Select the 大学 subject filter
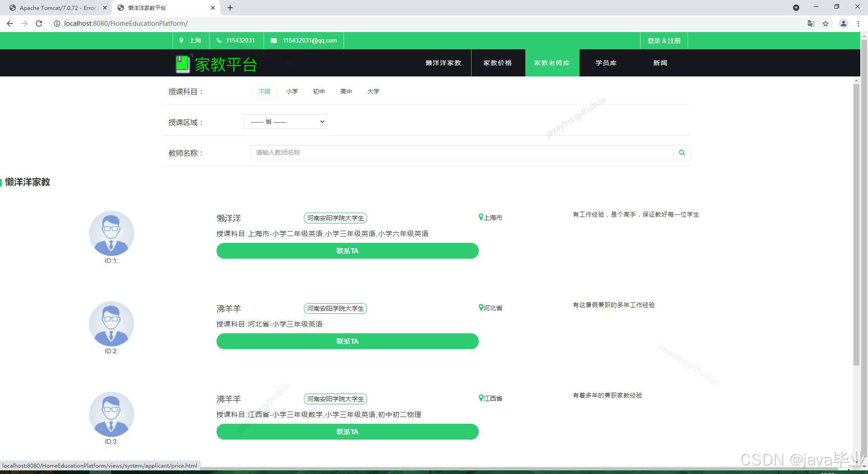This screenshot has height=474, width=868. pyautogui.click(x=373, y=91)
